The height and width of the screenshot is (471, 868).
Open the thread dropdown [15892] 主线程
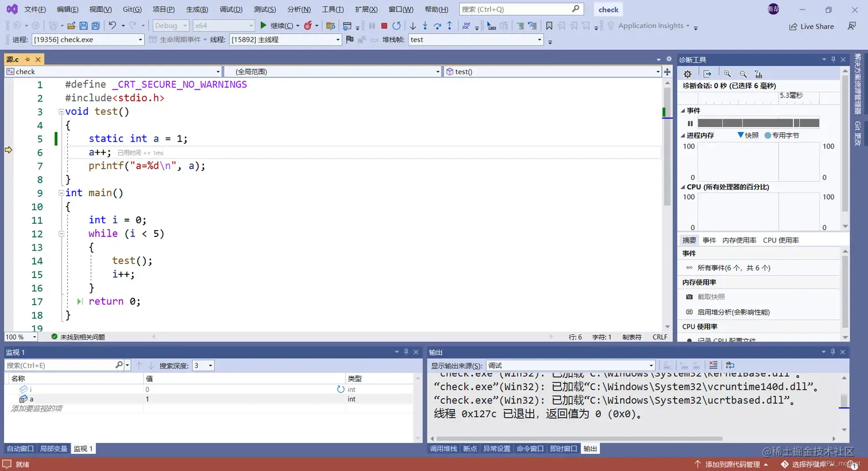tap(285, 40)
